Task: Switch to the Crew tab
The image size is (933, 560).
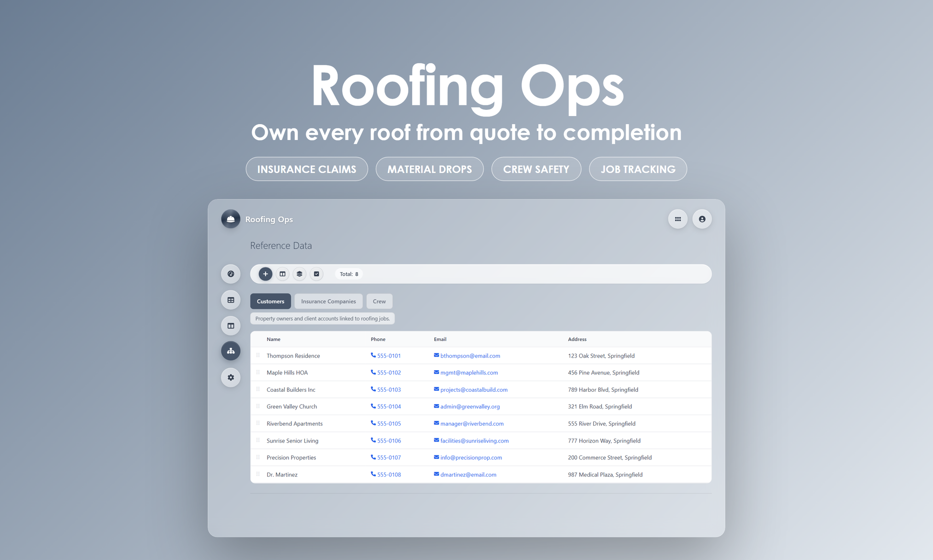Action: (379, 301)
